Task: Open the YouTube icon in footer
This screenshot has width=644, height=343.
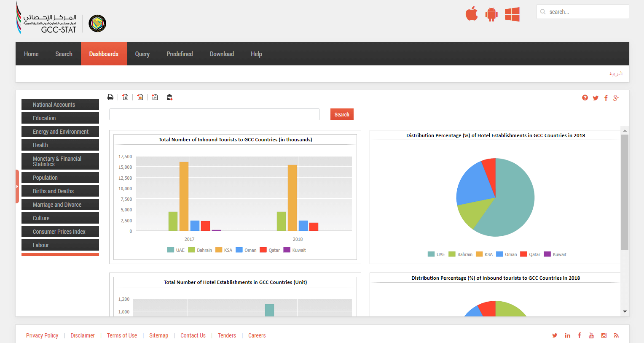Action: coord(591,335)
